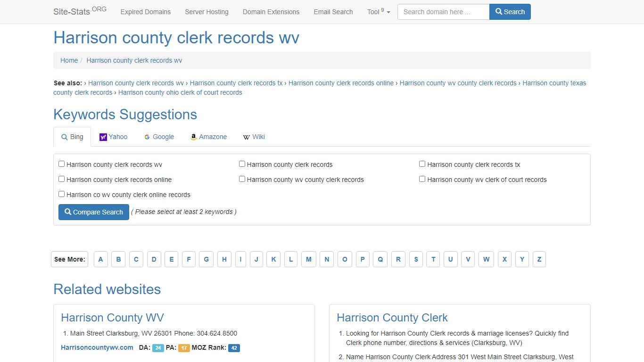Viewport: 644px width, 362px height.
Task: Browse keywords starting with letter L
Action: coord(291,259)
